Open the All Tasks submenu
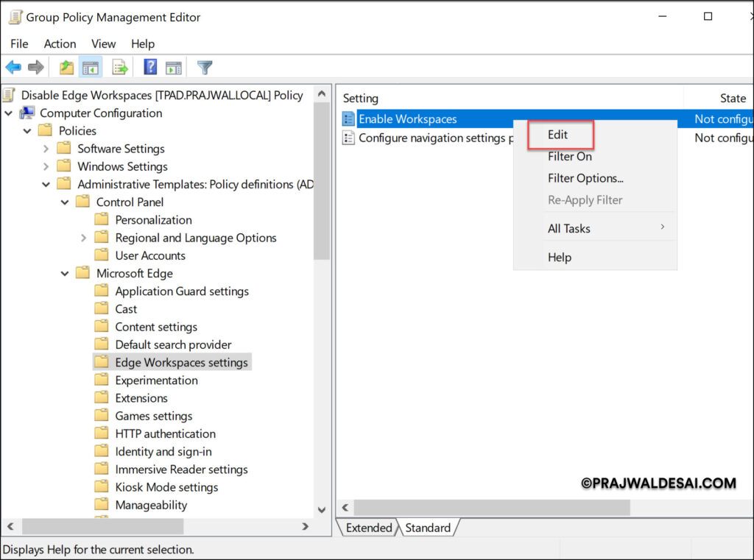Screen dimensions: 754x560 tap(595, 228)
